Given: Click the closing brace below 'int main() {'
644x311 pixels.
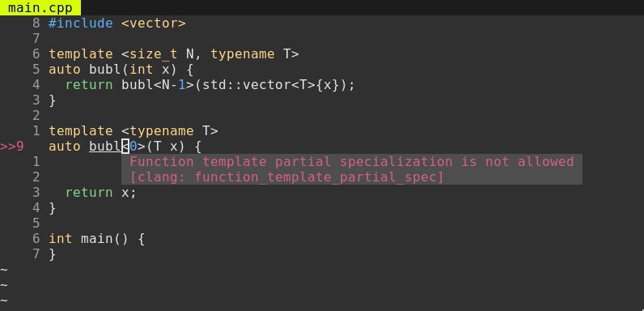Looking at the screenshot, I should [52, 253].
